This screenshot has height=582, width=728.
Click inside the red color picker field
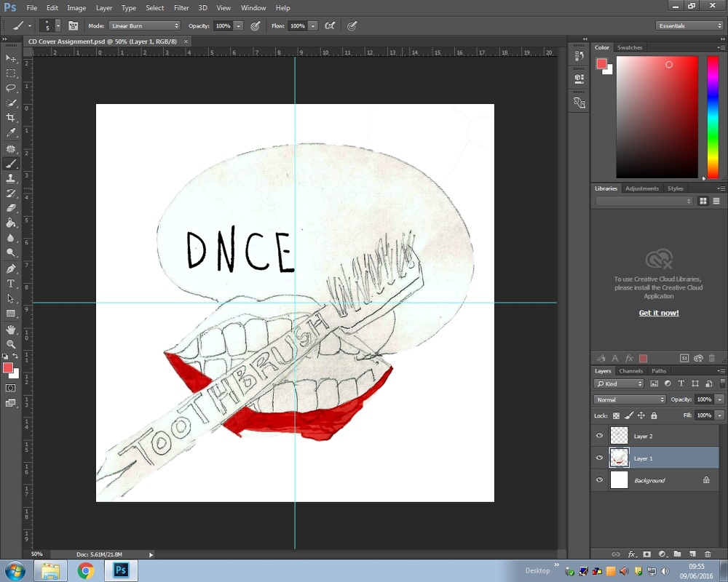coord(657,117)
